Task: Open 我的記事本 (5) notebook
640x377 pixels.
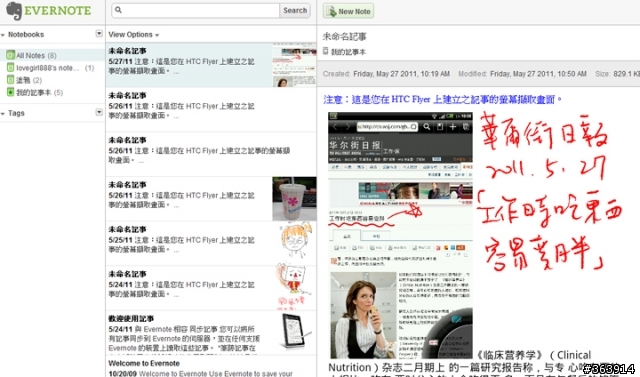Action: pos(52,92)
